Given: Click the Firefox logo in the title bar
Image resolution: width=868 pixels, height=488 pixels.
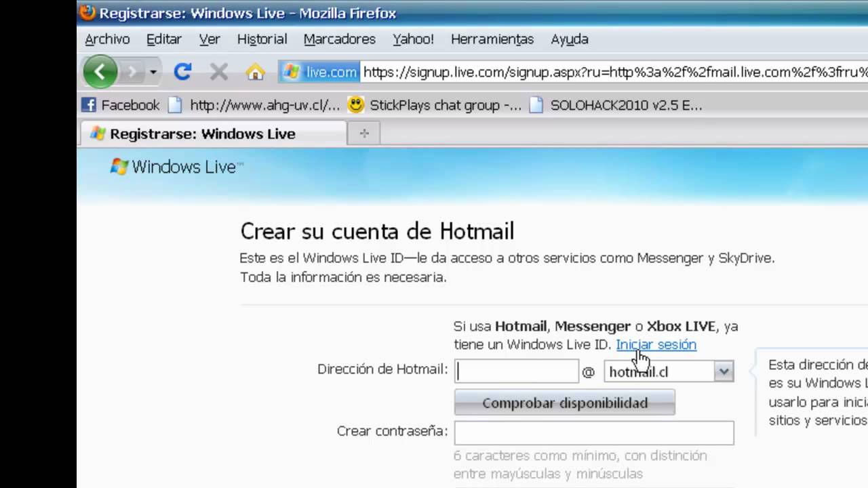Looking at the screenshot, I should [x=87, y=12].
